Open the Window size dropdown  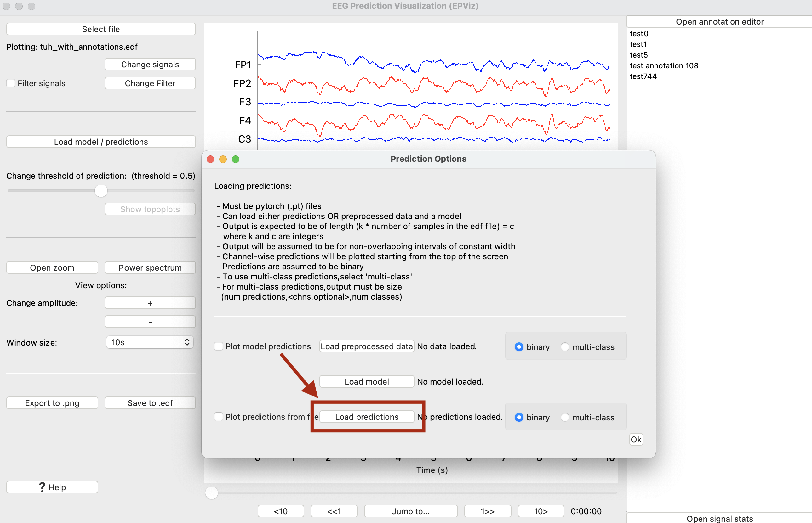[x=150, y=342]
